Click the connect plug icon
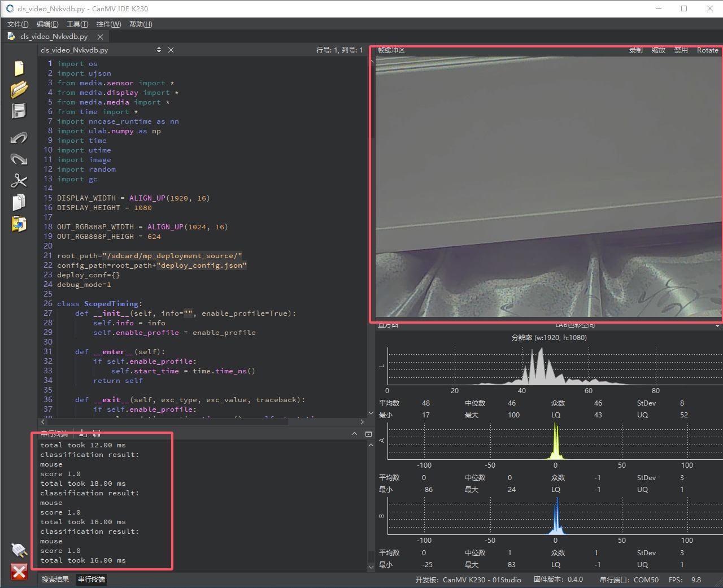Image resolution: width=723 pixels, height=588 pixels. 19,550
